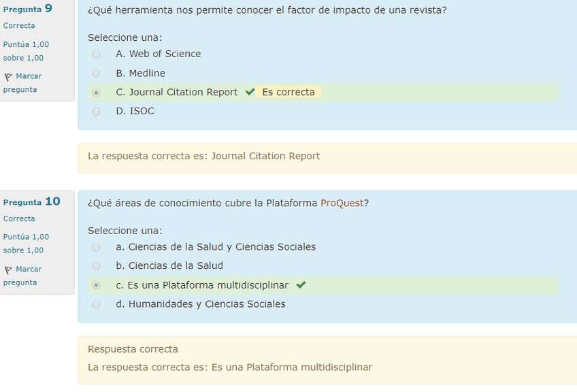Click 'Correcta' status under Pregunta 9
Viewport: 577px width, 392px height.
19,26
